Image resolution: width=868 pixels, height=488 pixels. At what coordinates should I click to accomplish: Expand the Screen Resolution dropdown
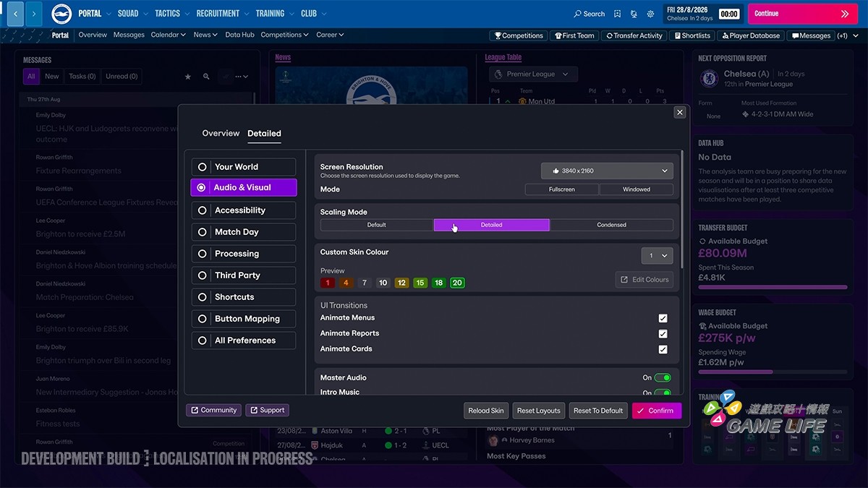tap(607, 171)
